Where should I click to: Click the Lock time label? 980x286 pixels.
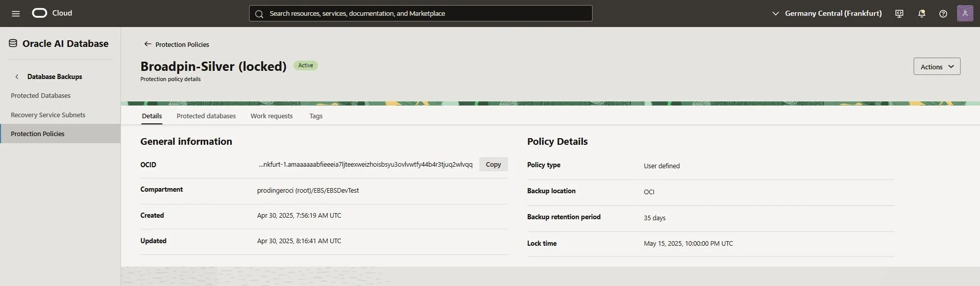(542, 243)
